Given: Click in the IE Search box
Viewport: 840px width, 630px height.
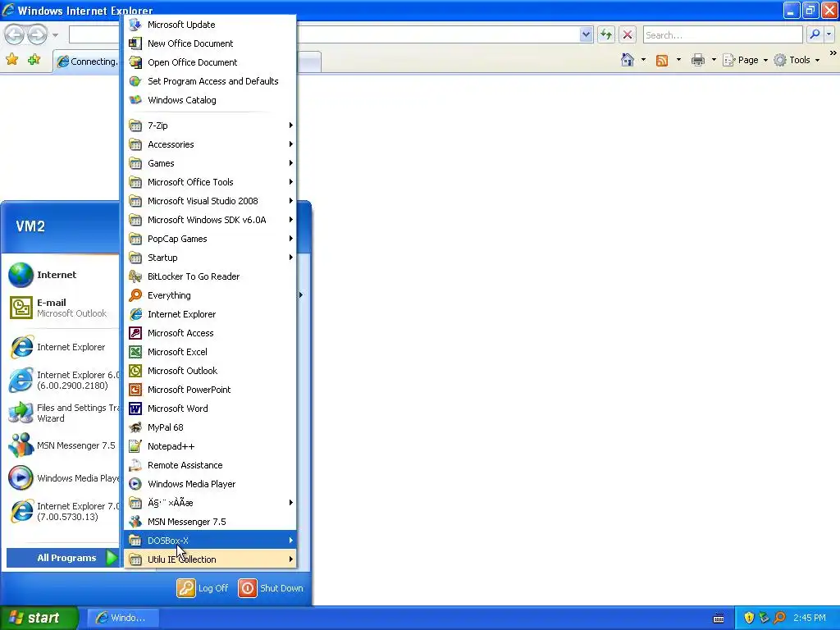Looking at the screenshot, I should 722,34.
